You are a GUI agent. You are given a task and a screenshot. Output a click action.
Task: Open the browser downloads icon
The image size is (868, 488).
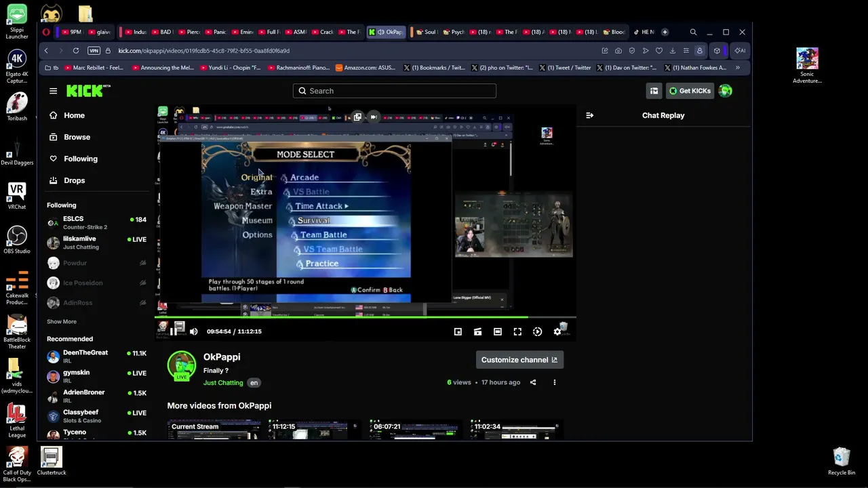[x=672, y=51]
